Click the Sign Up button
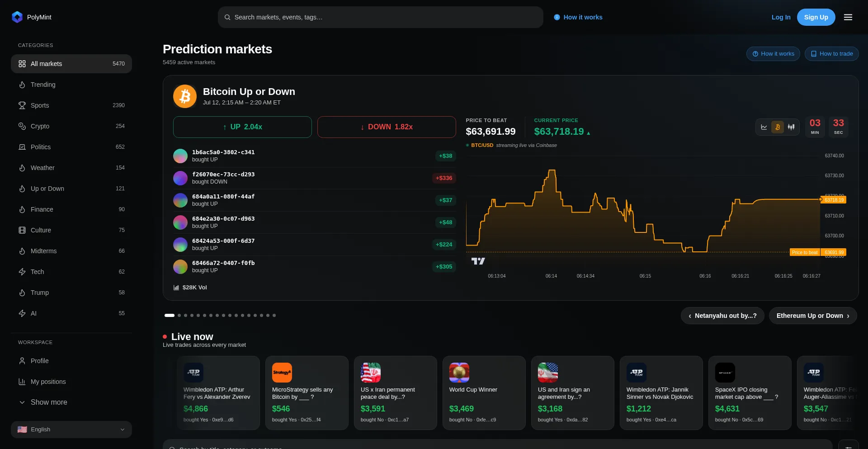 [816, 17]
